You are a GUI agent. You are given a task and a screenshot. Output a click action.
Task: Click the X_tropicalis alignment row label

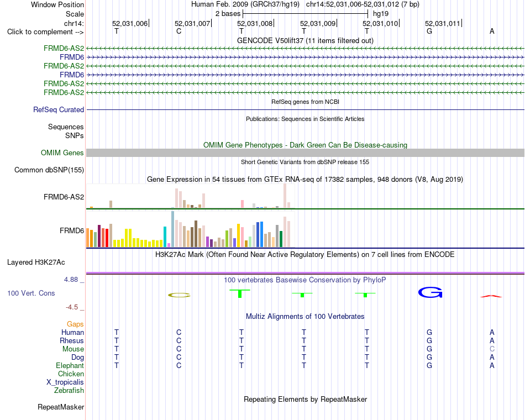pos(65,382)
